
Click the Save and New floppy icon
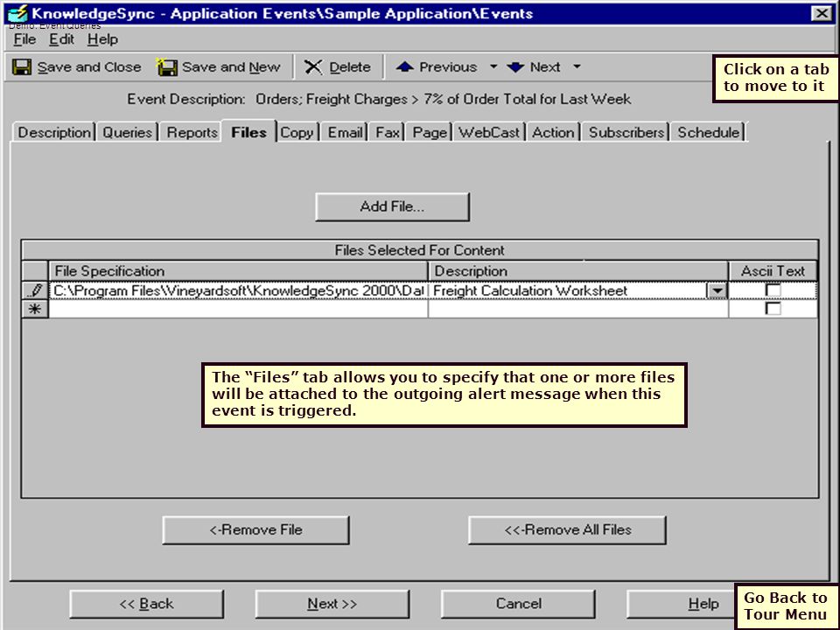[166, 67]
